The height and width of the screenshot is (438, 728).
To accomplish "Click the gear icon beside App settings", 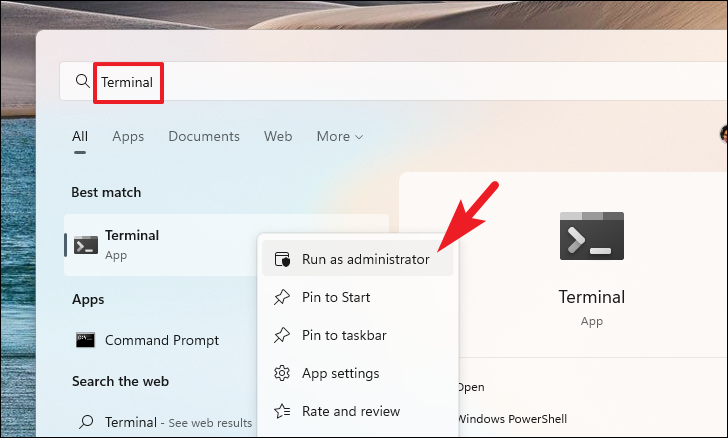I will 282,373.
